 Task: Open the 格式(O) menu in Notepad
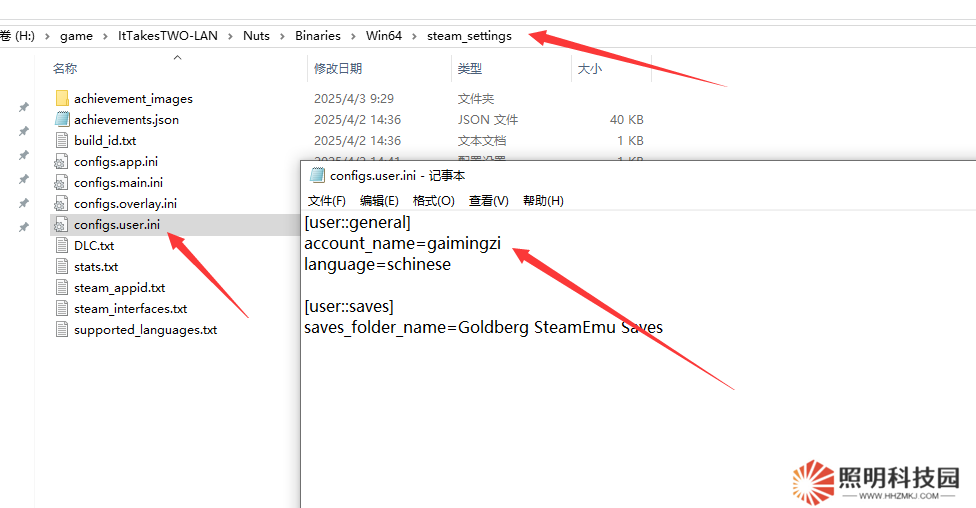pos(433,201)
